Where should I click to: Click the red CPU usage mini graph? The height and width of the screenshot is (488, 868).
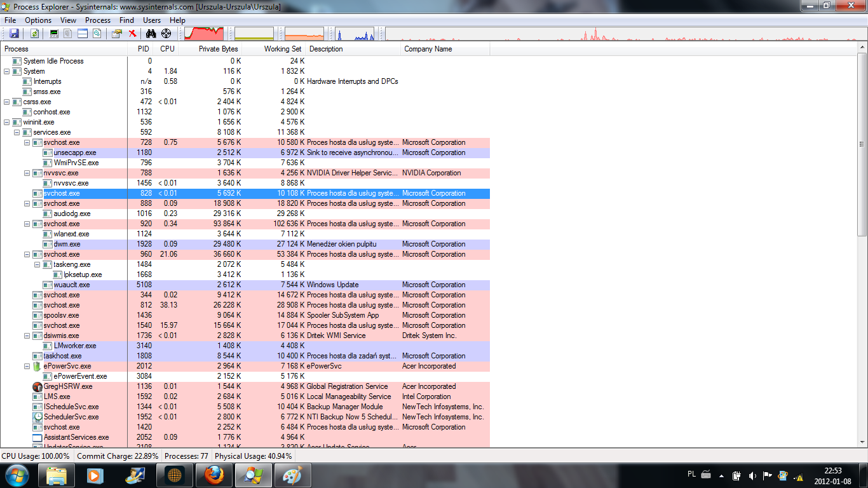pos(203,34)
